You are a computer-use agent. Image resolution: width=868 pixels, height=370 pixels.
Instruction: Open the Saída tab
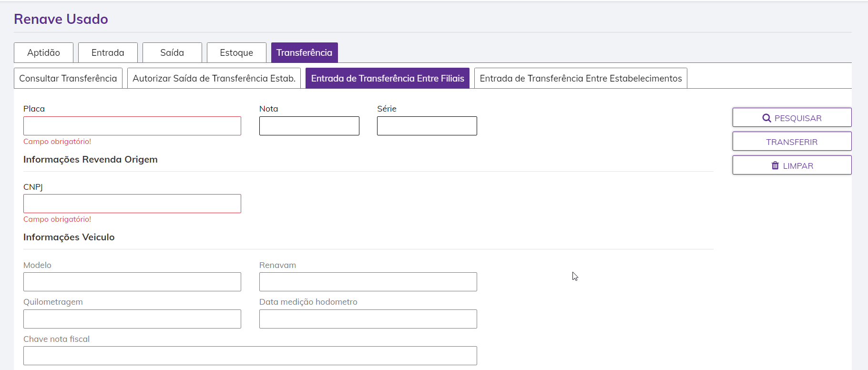(172, 52)
